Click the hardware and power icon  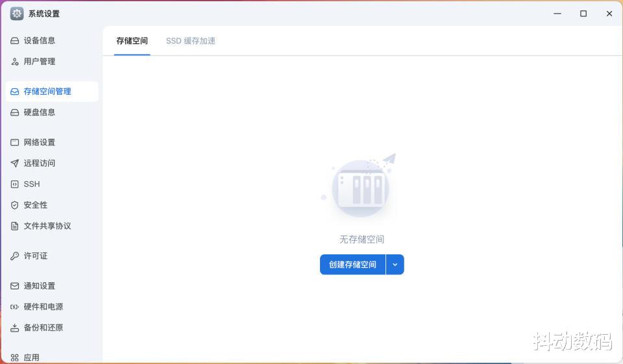[15, 307]
